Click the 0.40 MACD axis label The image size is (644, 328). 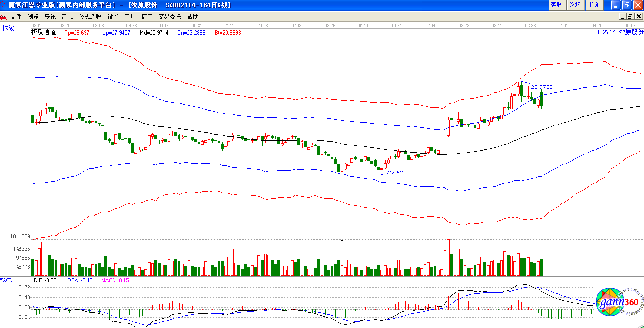pos(25,298)
